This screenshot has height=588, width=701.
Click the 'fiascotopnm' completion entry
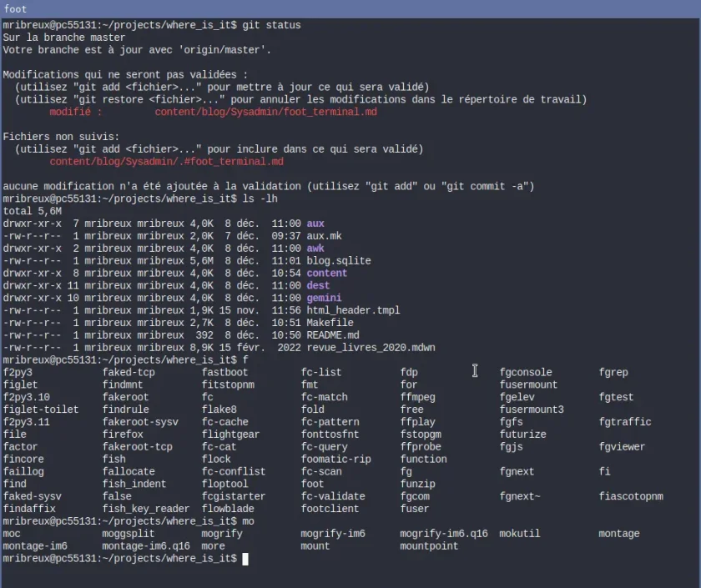(631, 496)
